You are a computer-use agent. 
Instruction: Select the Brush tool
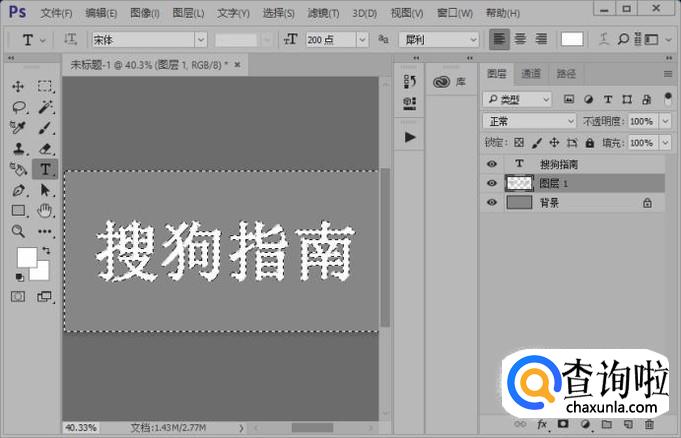45,128
